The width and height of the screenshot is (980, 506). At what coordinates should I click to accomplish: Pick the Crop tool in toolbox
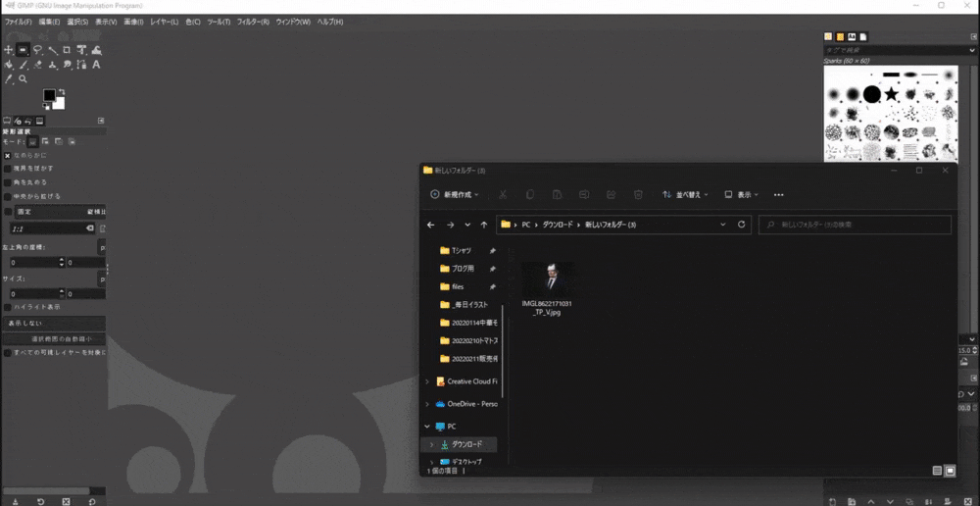pyautogui.click(x=67, y=50)
